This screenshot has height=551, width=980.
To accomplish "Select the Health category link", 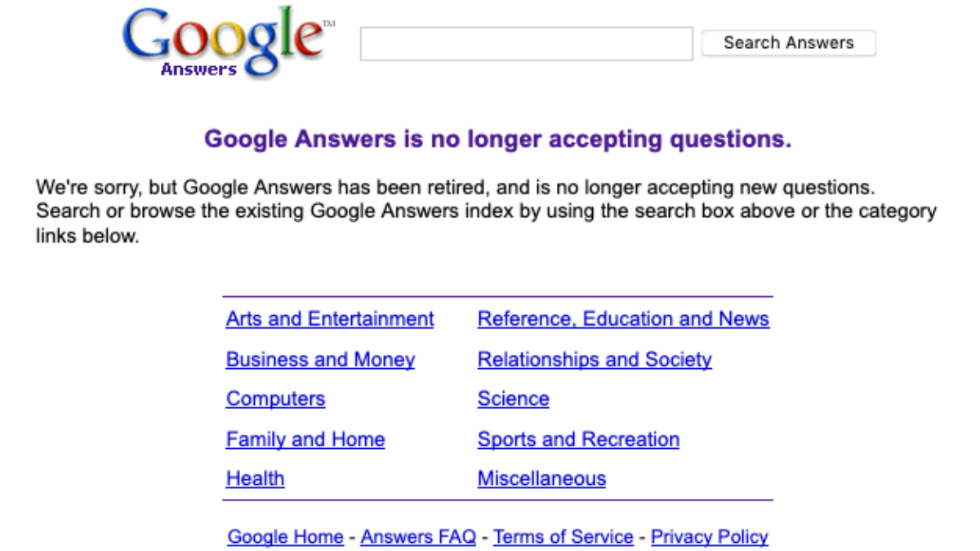I will tap(255, 478).
